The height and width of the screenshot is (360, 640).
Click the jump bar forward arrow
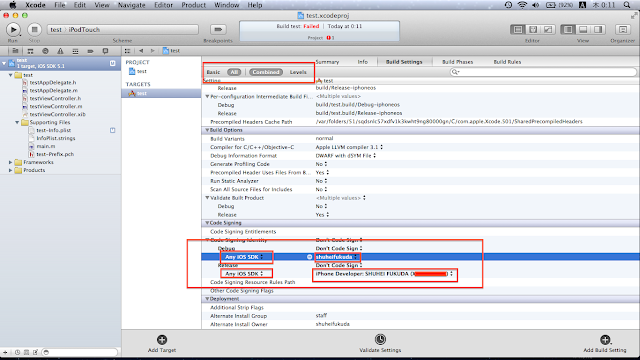tap(152, 51)
